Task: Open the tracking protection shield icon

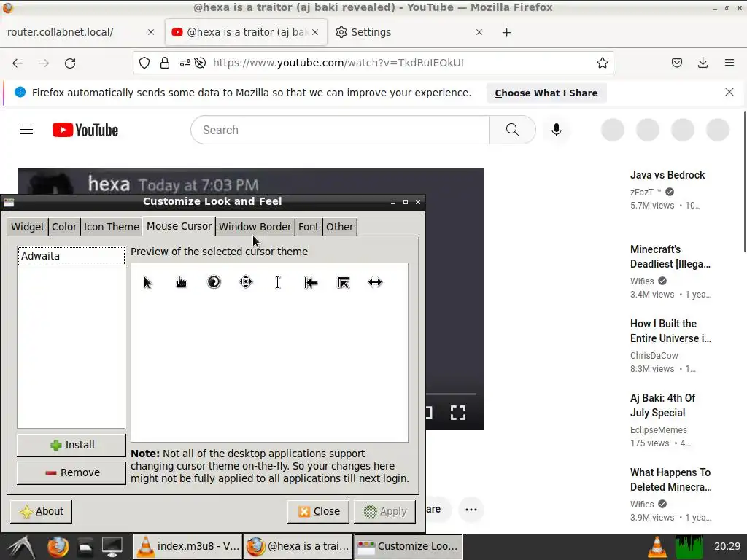Action: [x=144, y=63]
